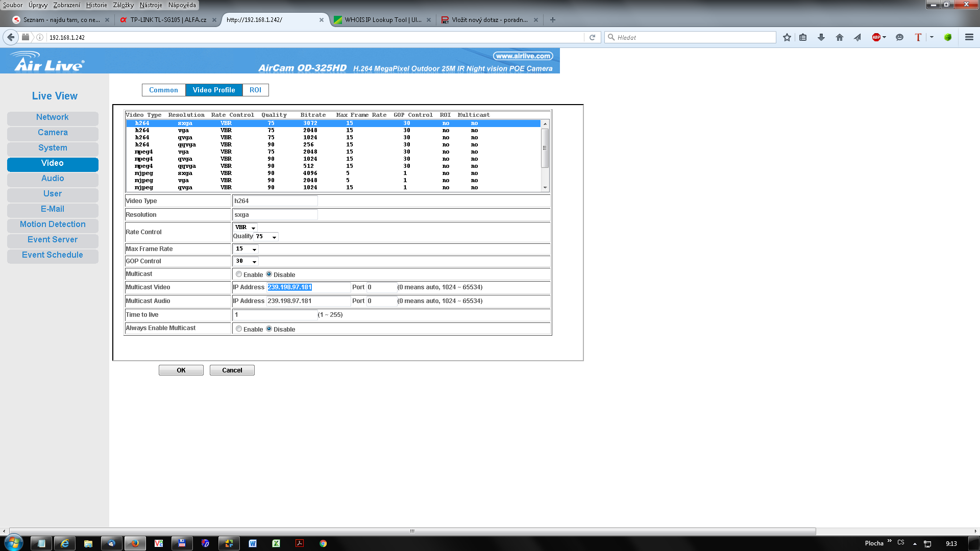Open Microsoft Word from the taskbar
980x551 pixels.
tap(252, 543)
